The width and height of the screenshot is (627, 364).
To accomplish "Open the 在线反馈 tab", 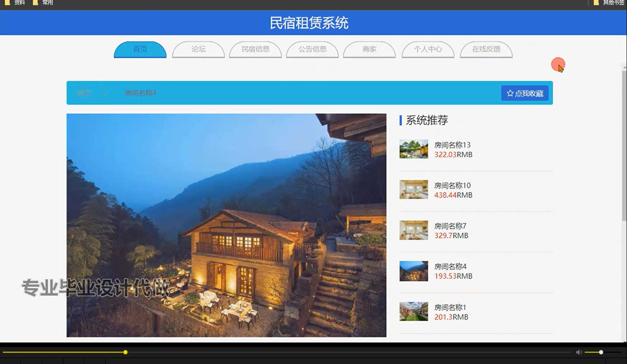I will (486, 49).
